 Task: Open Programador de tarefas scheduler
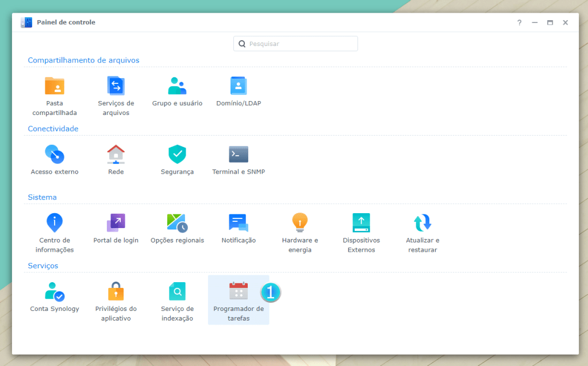[238, 291]
